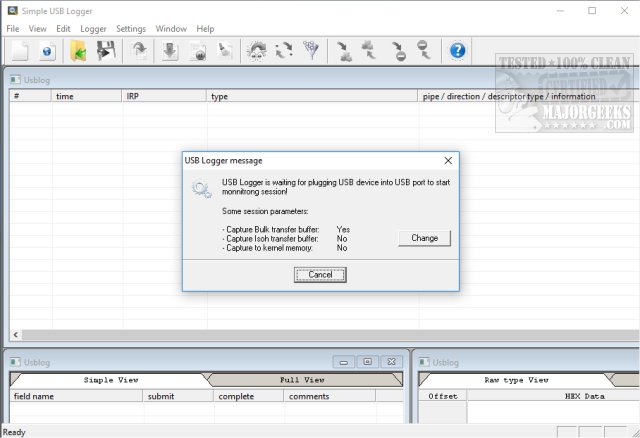The width and height of the screenshot is (640, 438).
Task: Click the arrow down to minus icon
Action: 398,51
